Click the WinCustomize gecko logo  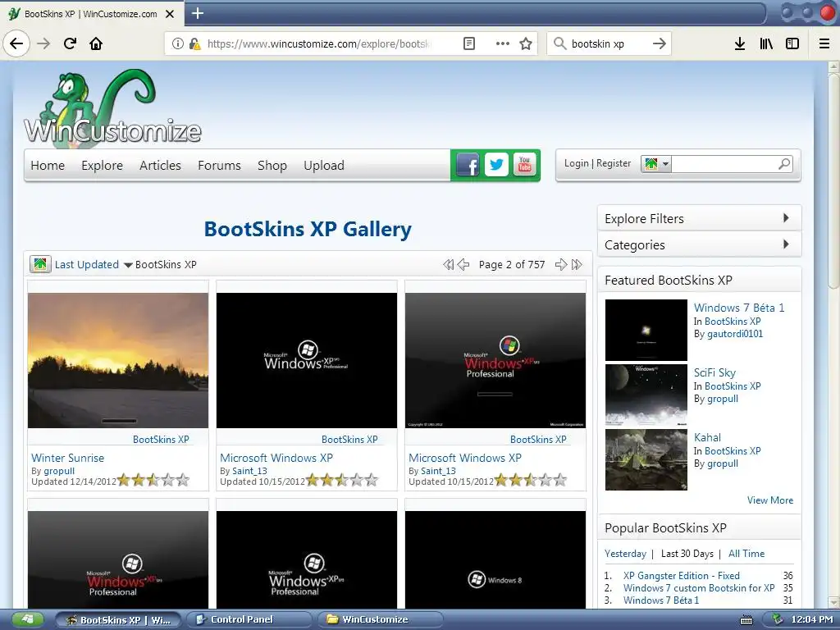click(x=112, y=107)
